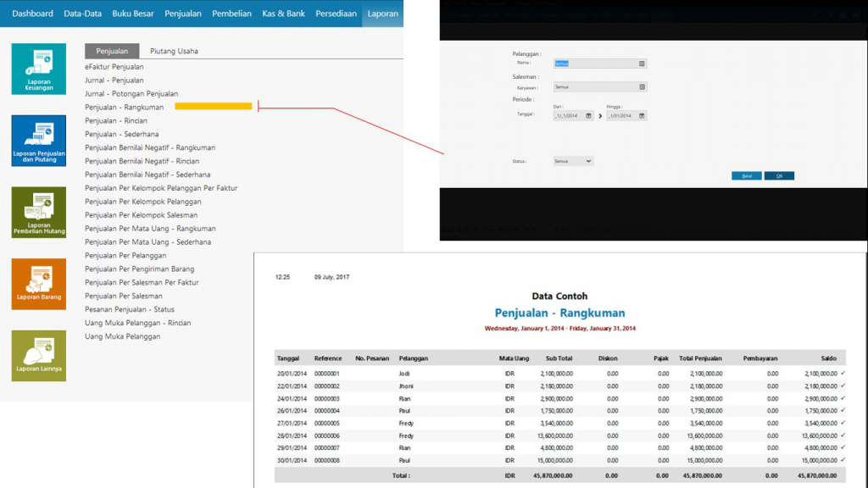Image resolution: width=868 pixels, height=488 pixels.
Task: Open the Penjualan - Rangkuman report
Action: (125, 107)
